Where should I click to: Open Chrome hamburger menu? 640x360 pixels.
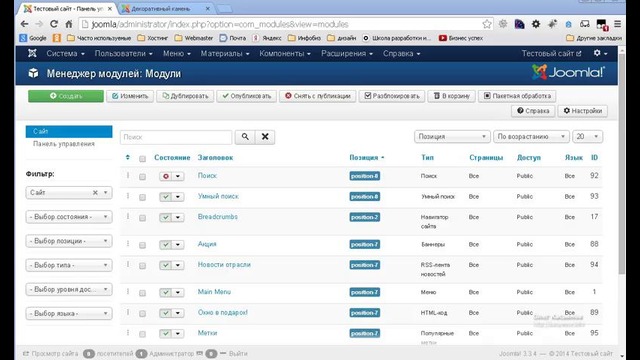[x=618, y=24]
